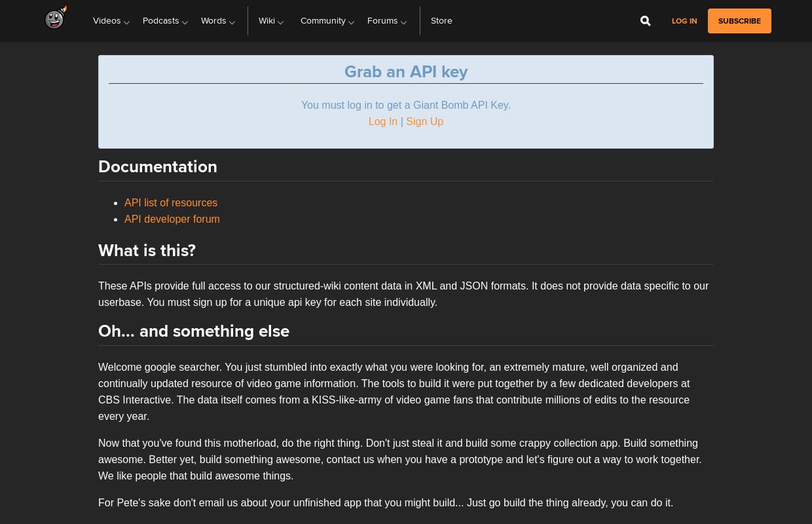This screenshot has width=812, height=524.
Task: Click the line starting 'For Pete's sake'
Action: click(386, 503)
